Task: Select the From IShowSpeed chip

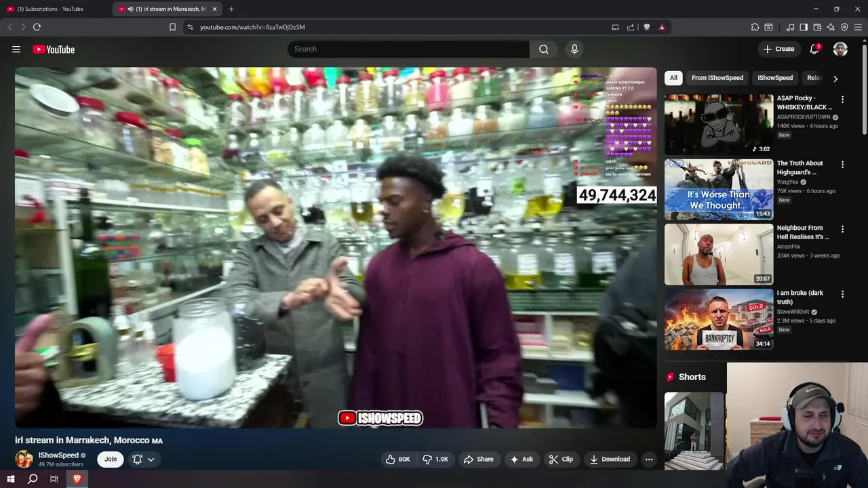Action: pos(717,78)
